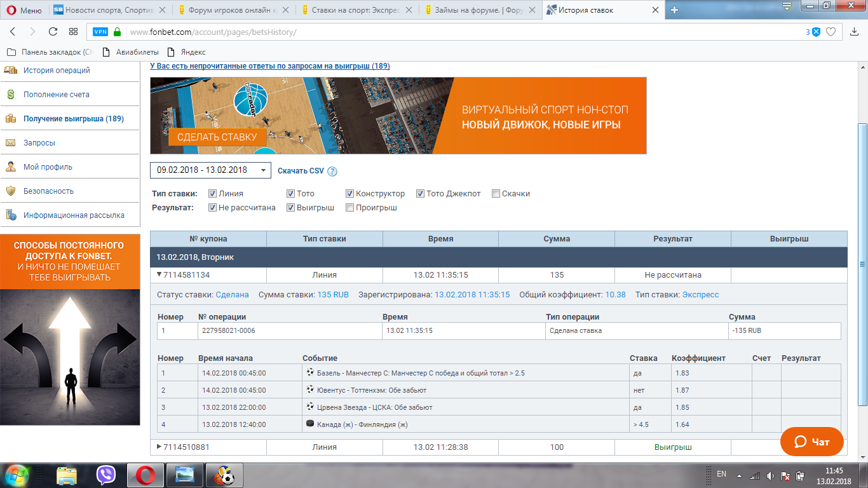Click the Пополнение счета dollar icon
Screen dimensions: 868x488
[11, 95]
